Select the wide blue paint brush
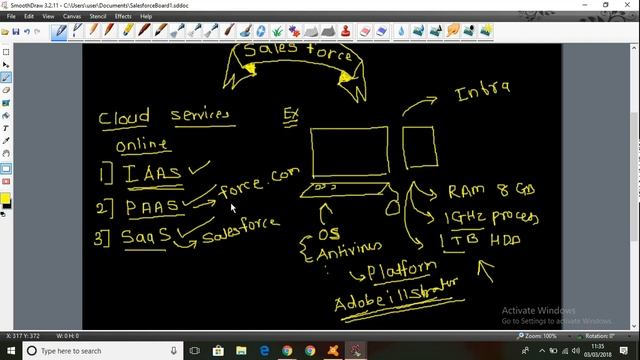Screen dimensions: 640x360 point(245,31)
